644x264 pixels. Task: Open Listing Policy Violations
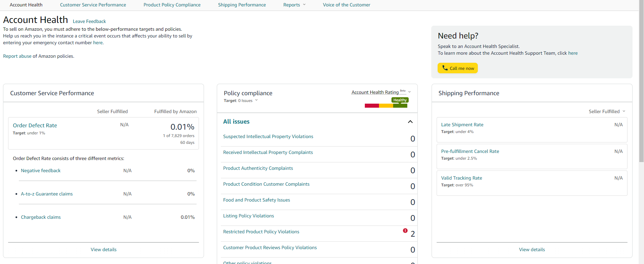248,216
